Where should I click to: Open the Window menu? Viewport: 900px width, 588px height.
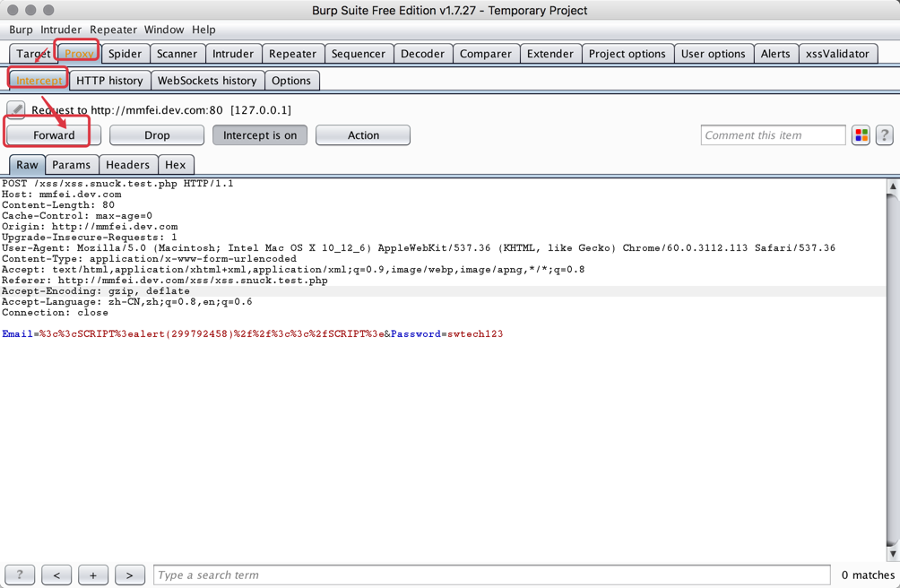164,29
